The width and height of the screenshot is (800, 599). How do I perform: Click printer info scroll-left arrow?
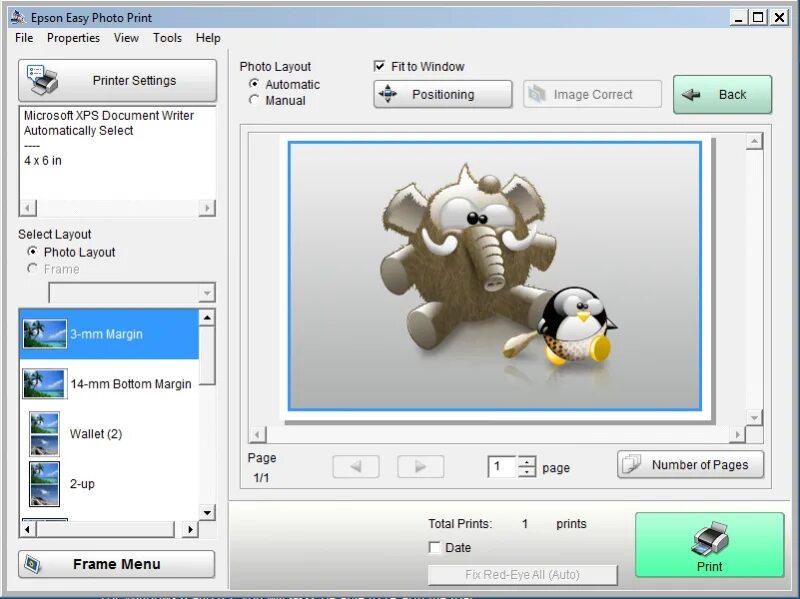click(x=28, y=208)
